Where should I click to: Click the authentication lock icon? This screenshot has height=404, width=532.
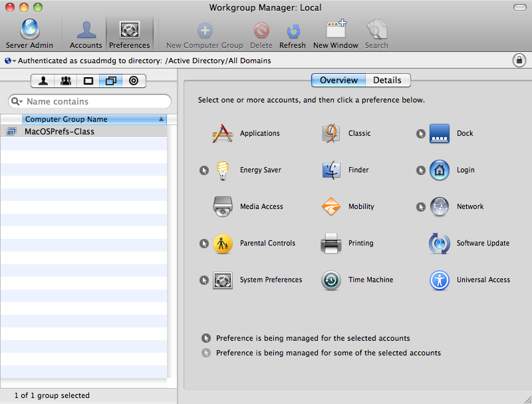tap(519, 61)
